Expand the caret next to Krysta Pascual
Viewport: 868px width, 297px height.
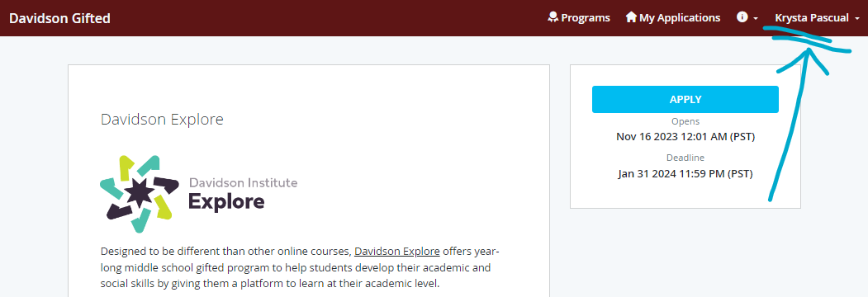click(x=857, y=19)
